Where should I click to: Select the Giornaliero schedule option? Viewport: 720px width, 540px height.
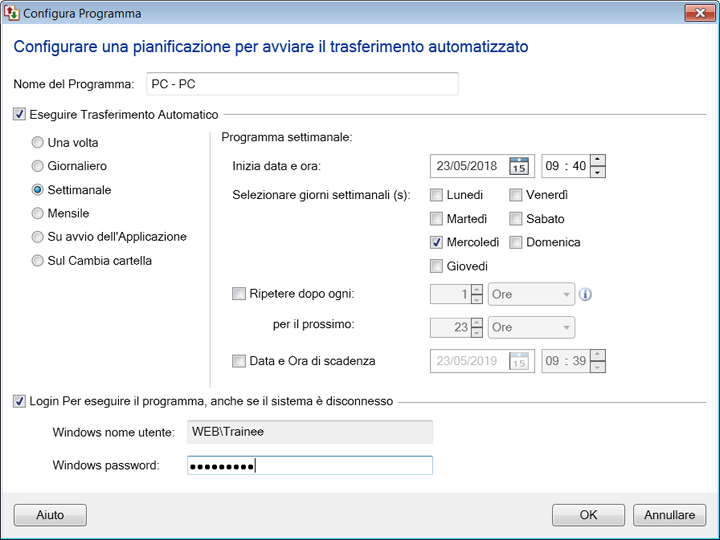[38, 166]
